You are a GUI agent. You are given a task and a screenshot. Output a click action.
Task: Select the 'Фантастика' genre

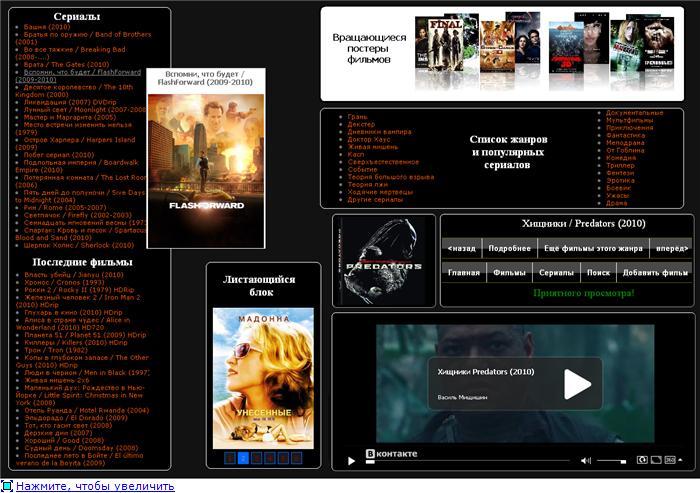point(625,135)
